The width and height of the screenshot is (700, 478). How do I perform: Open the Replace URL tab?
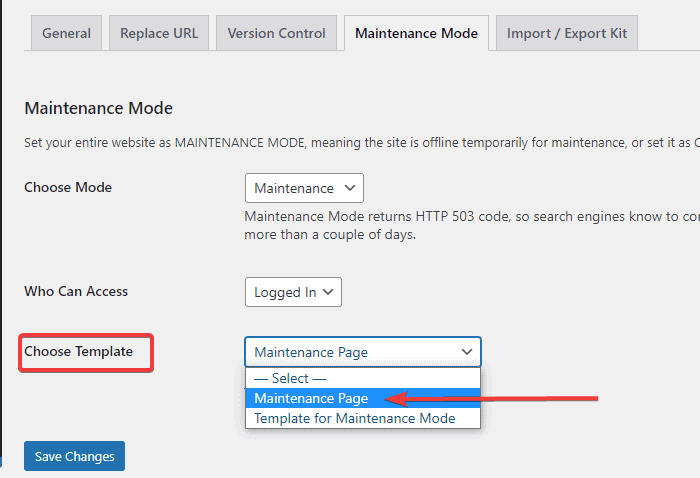click(x=159, y=33)
